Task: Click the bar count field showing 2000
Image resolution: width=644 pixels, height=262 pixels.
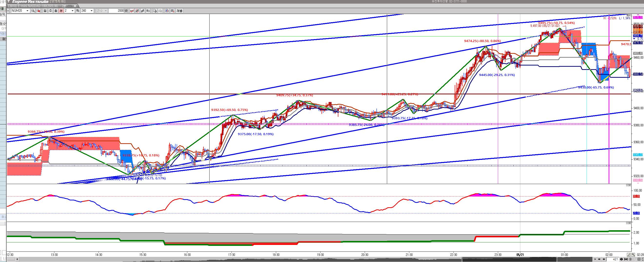Action: (x=117, y=11)
